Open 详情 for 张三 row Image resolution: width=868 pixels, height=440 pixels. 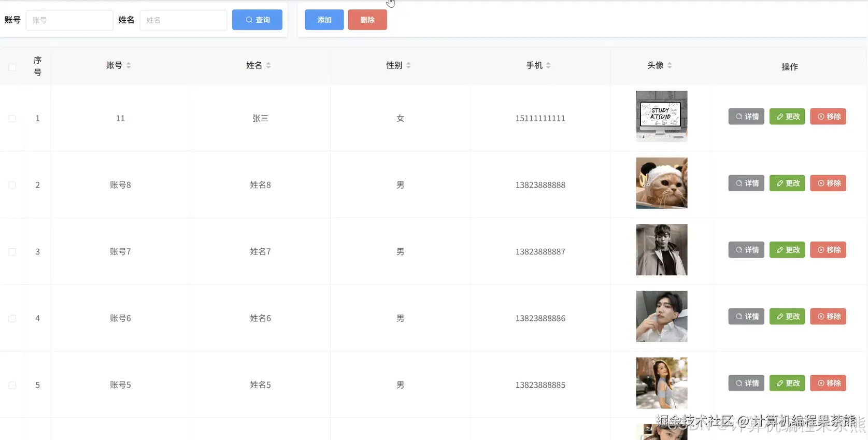[746, 117]
